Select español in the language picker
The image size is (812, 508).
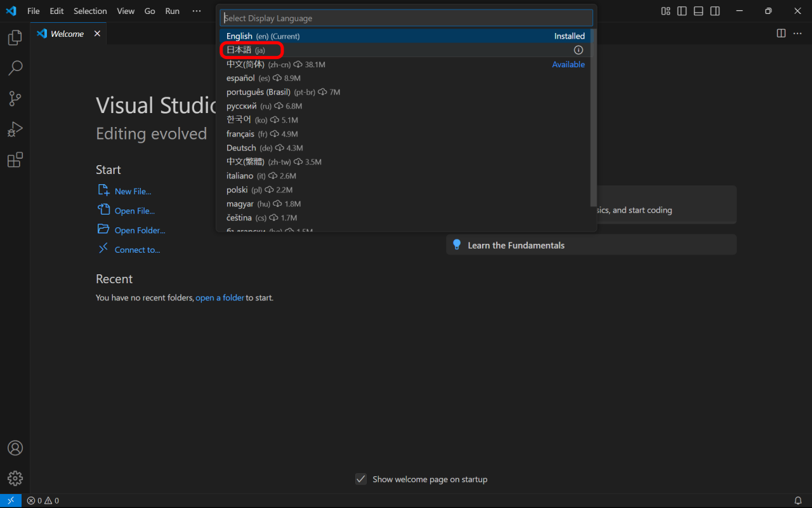tap(252, 77)
